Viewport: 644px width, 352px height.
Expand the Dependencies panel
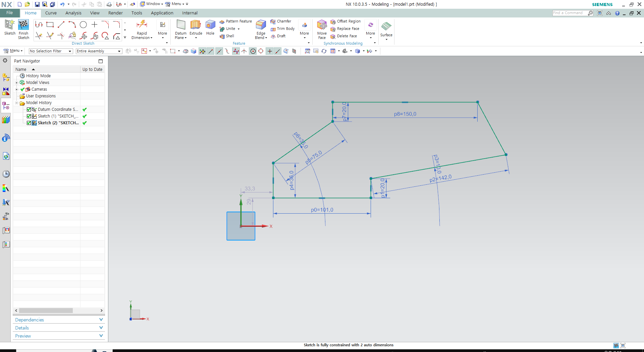[x=59, y=320]
